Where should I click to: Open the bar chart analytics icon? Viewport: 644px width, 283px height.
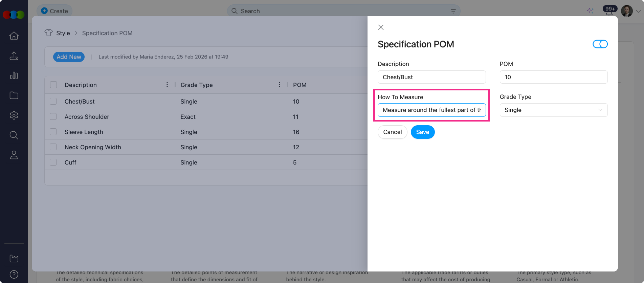tap(14, 75)
